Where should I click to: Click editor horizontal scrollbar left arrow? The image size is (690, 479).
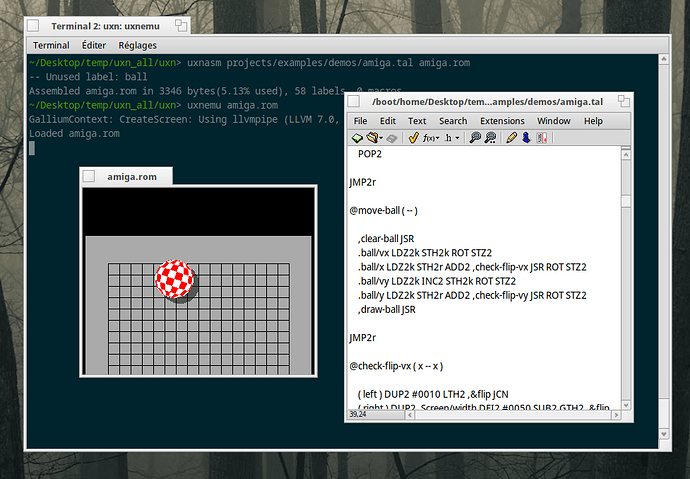click(410, 415)
